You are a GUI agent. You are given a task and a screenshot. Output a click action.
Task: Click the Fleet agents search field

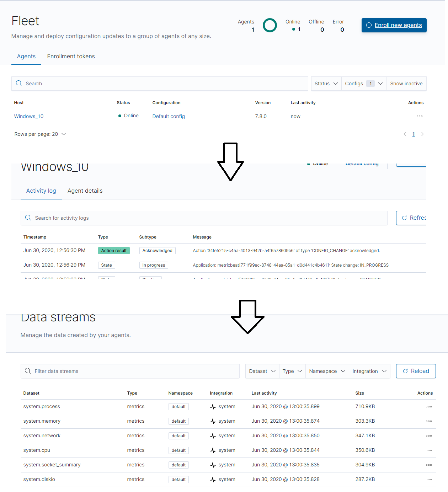click(x=160, y=84)
